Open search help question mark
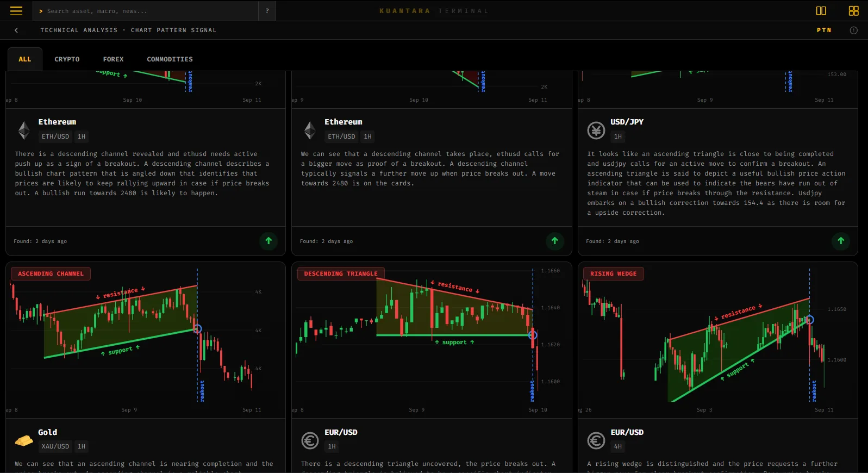The height and width of the screenshot is (473, 868). pyautogui.click(x=267, y=11)
